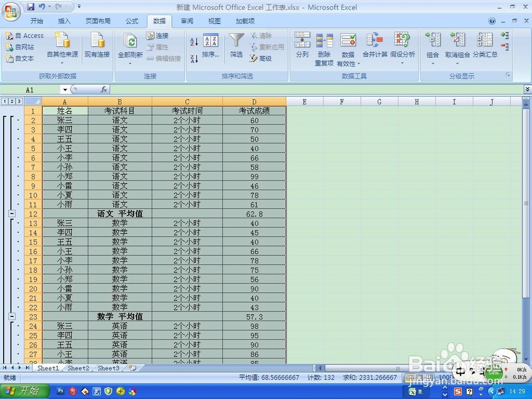Open Advanced filter (高级)
The width and height of the screenshot is (532, 399).
coord(261,59)
